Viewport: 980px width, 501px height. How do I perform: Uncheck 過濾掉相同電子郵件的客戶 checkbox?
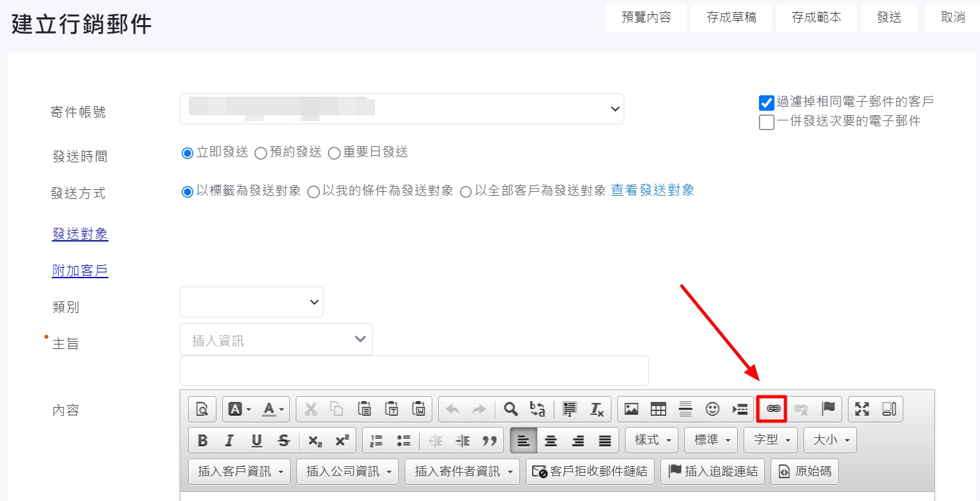766,102
